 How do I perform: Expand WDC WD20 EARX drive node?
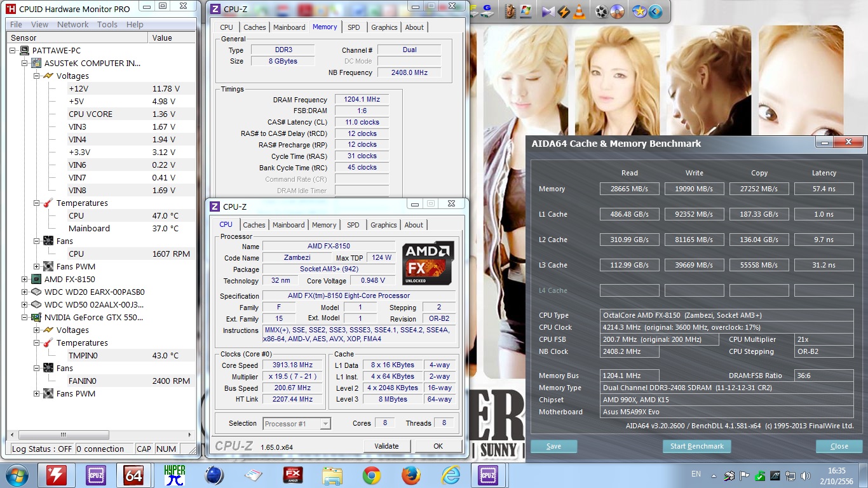(25, 292)
